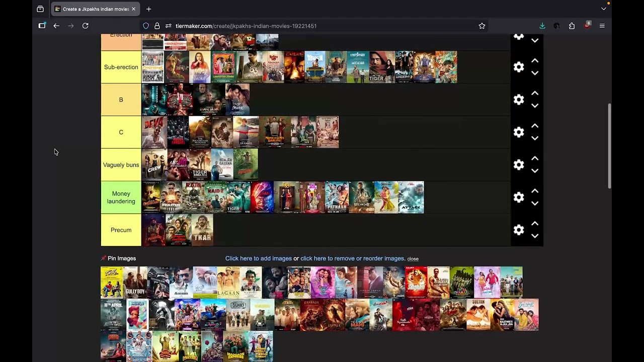Bookmark this page with star icon
The width and height of the screenshot is (644, 362).
point(482,26)
